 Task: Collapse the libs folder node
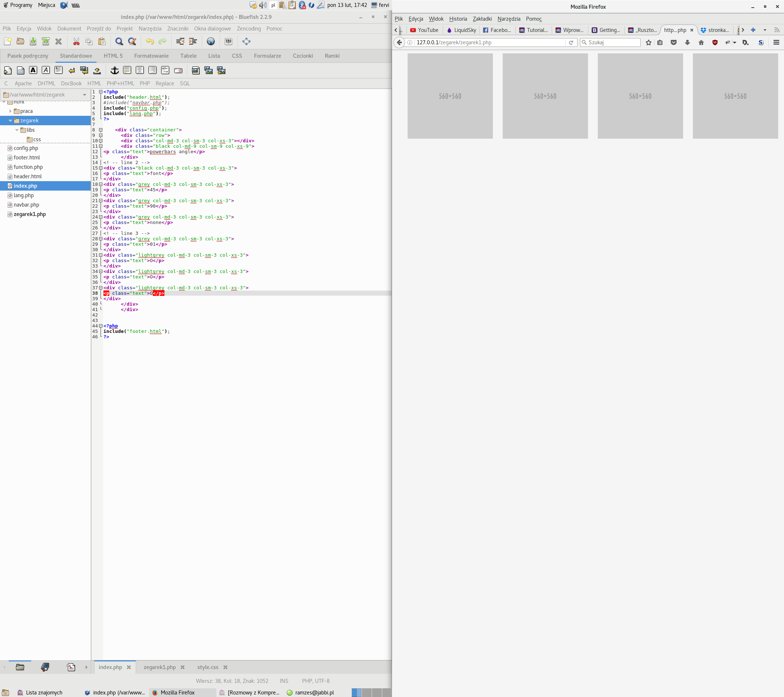click(x=17, y=130)
